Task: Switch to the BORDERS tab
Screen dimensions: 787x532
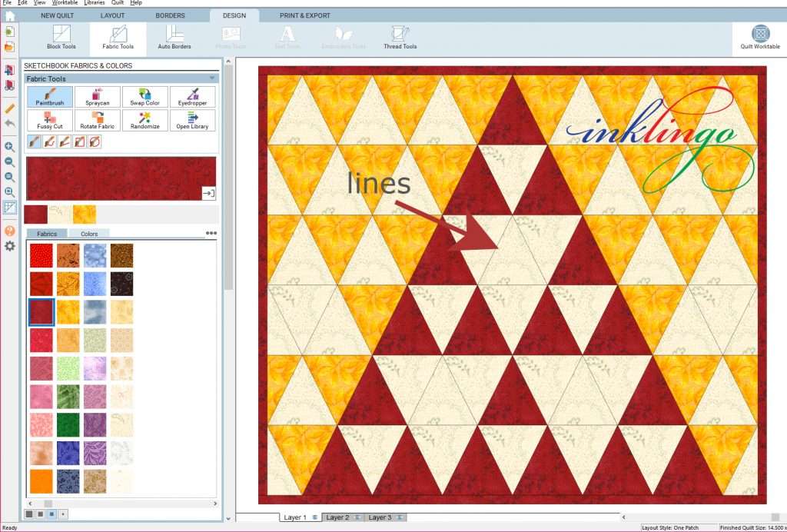Action: [x=170, y=15]
